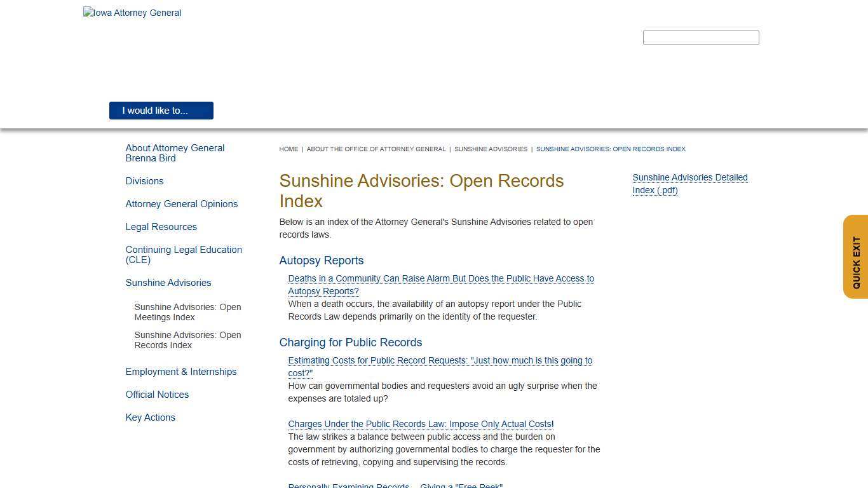Visit the Legal Resources section
Viewport: 868px width, 488px height.
point(161,226)
